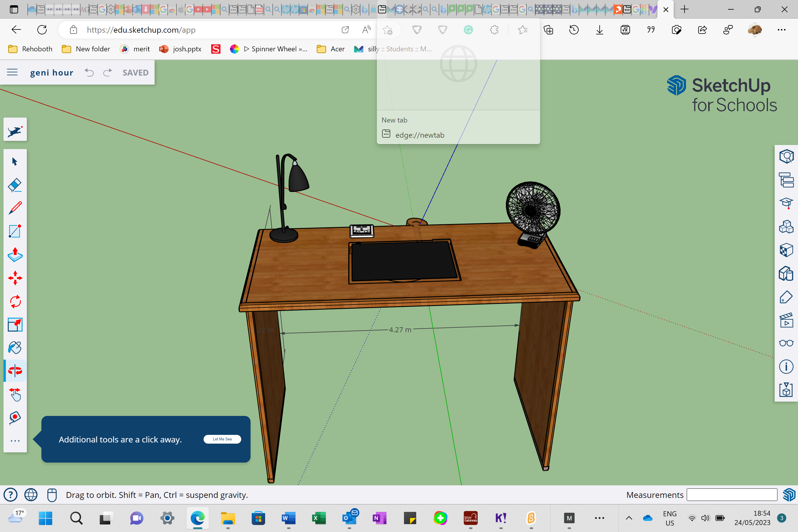Select the Paint Bucket tool

15,347
